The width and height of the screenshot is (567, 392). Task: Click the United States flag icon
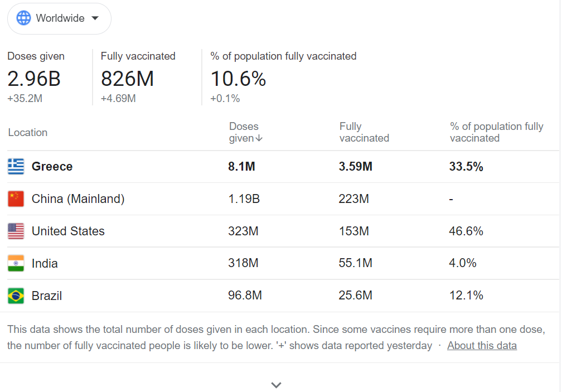(16, 231)
